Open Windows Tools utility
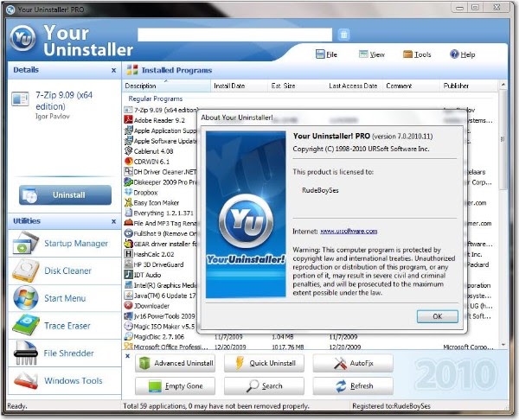Screen dimensions: 519x420 (x=65, y=380)
